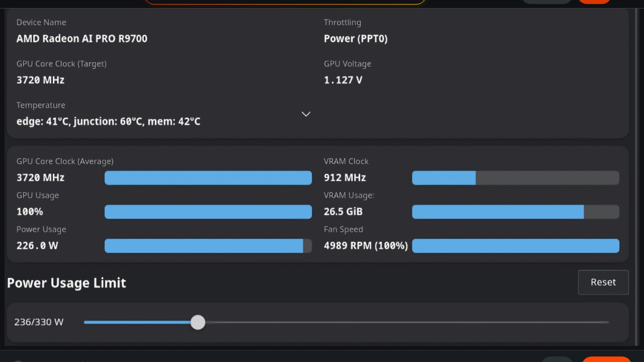Click the orange-outlined bar at the top

click(x=285, y=2)
